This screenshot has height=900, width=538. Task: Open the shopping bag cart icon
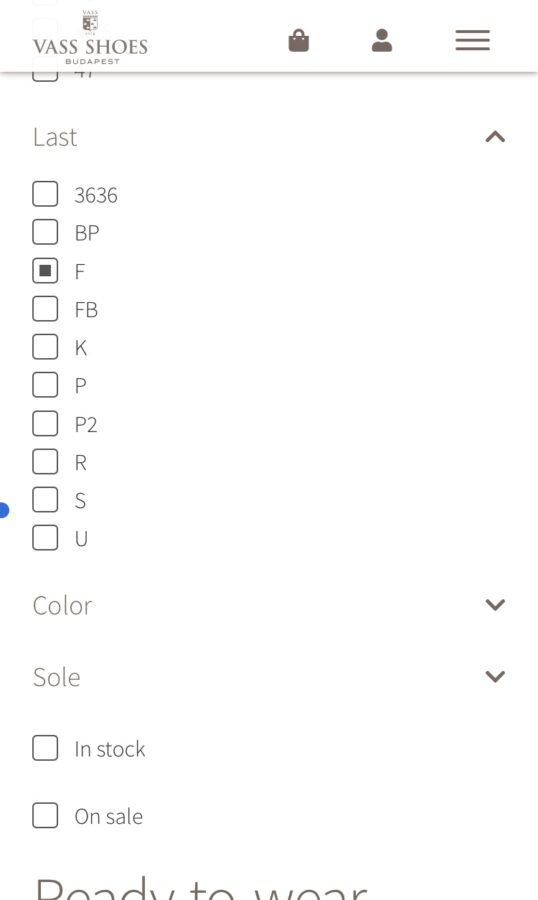coord(299,41)
